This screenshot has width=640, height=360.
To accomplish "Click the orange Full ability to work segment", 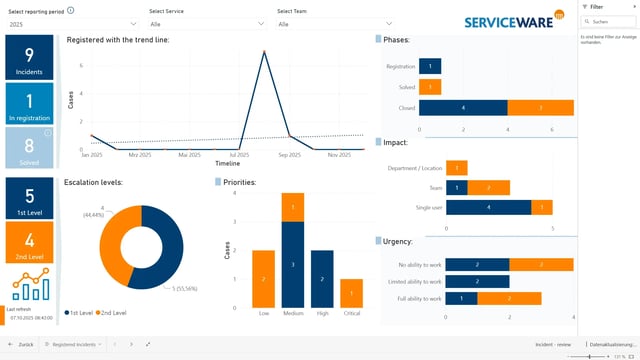I will click(x=509, y=298).
